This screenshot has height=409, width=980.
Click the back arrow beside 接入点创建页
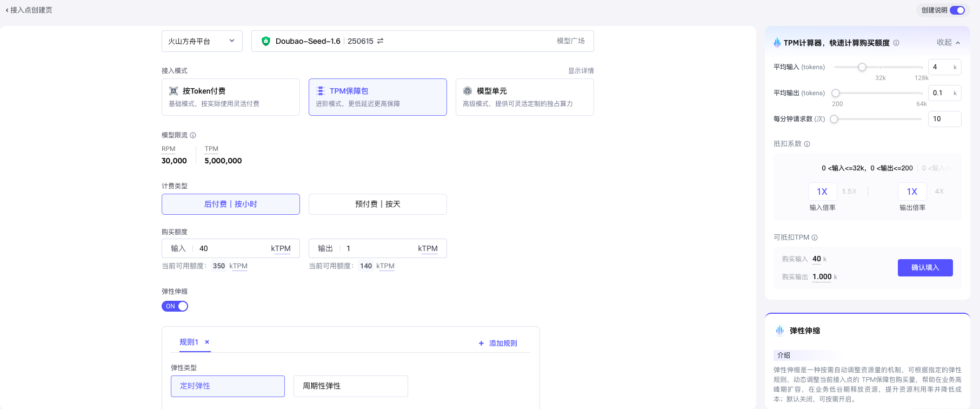tap(7, 10)
